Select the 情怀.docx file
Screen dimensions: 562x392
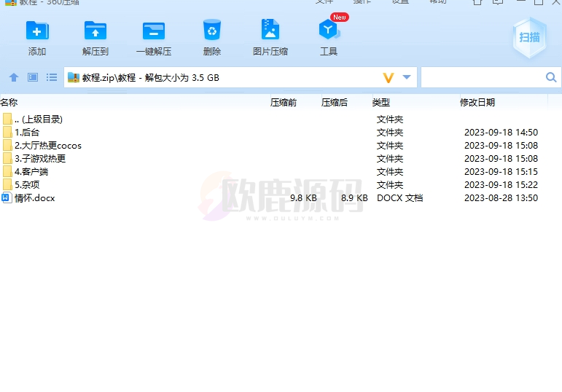pos(273,197)
